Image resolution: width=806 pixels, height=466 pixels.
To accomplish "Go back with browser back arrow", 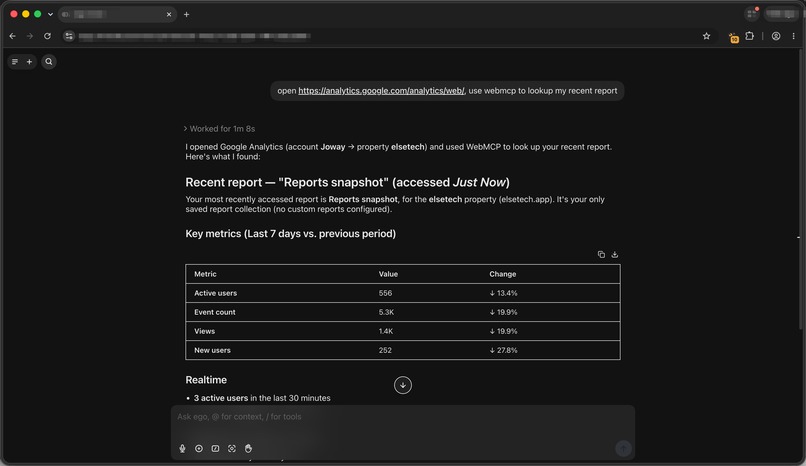I will coord(12,36).
